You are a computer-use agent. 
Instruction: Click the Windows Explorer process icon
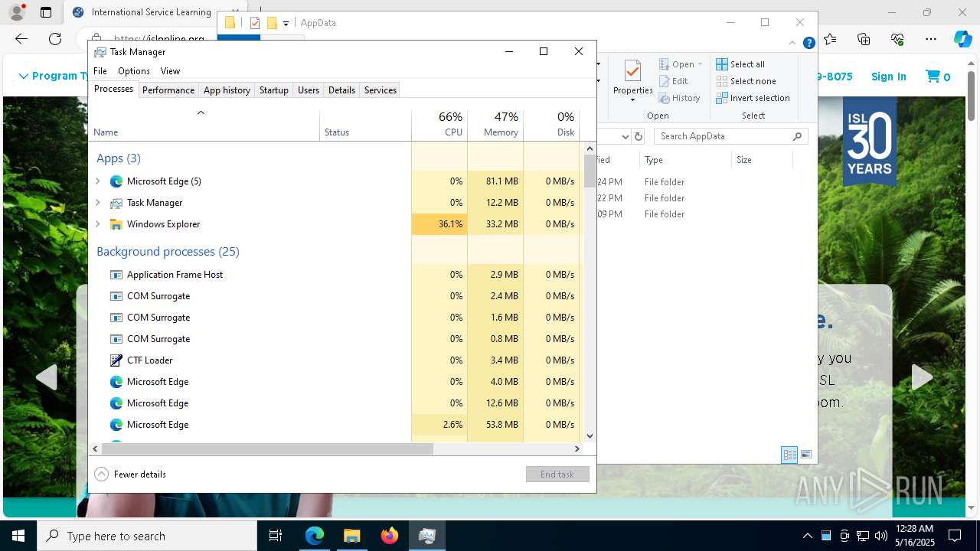[116, 224]
